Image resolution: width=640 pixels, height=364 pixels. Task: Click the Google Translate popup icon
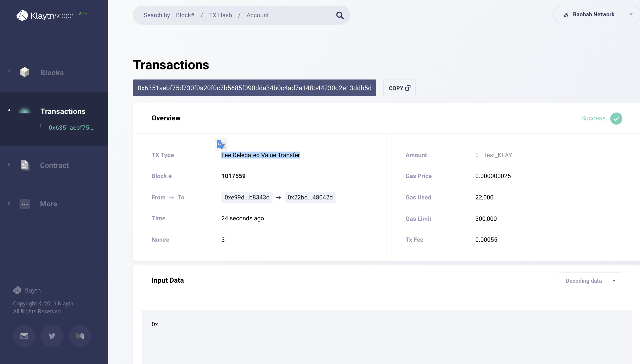221,145
